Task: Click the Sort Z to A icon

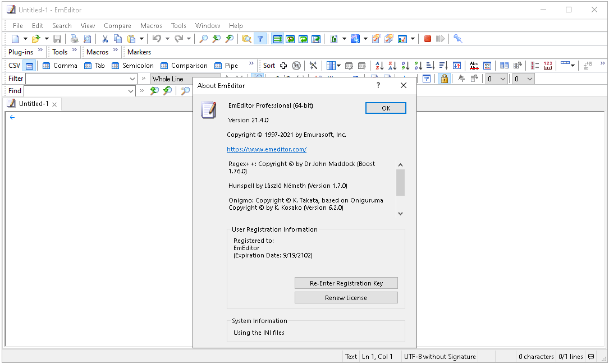Action: point(392,66)
